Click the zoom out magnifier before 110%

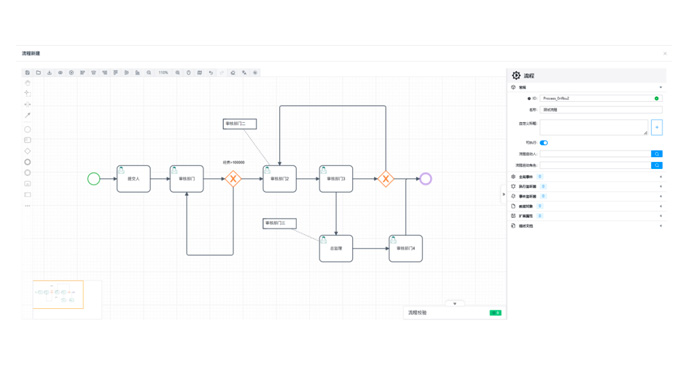pos(149,73)
